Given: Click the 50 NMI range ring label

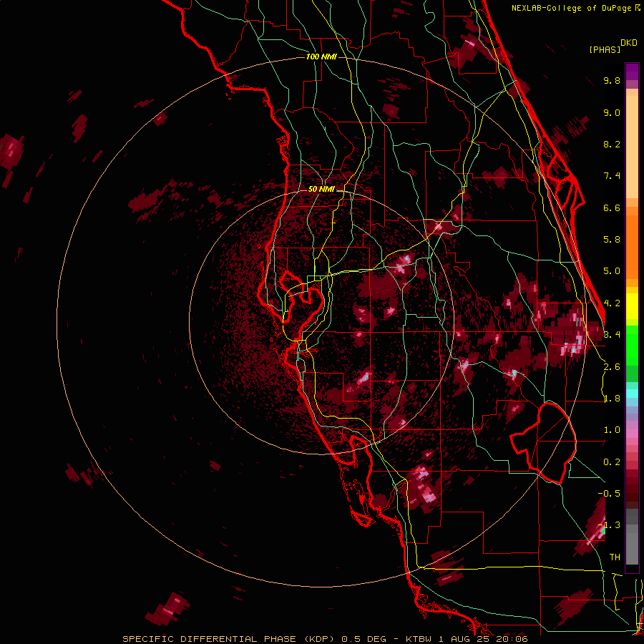Looking at the screenshot, I should [x=321, y=190].
